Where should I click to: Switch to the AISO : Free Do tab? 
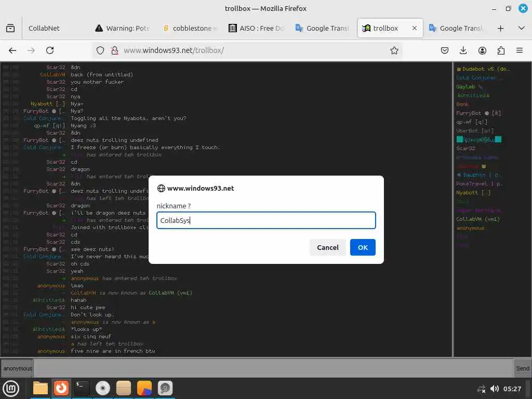256,28
